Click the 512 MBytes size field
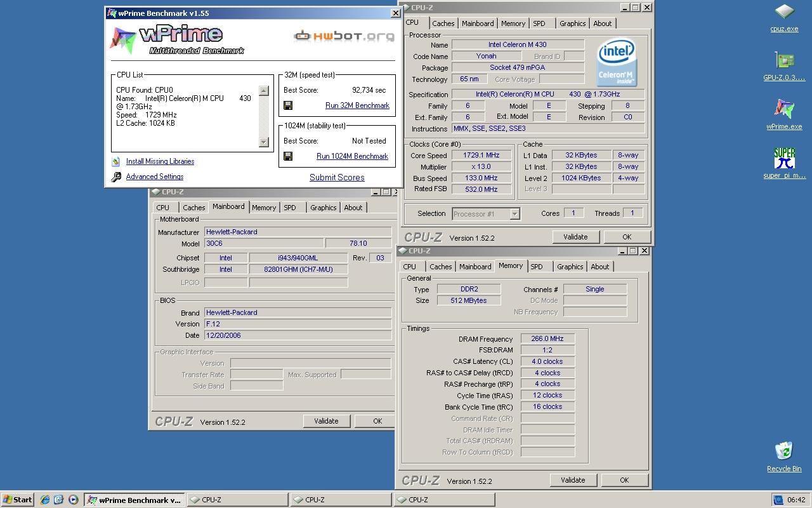Image resolution: width=812 pixels, height=508 pixels. (469, 300)
